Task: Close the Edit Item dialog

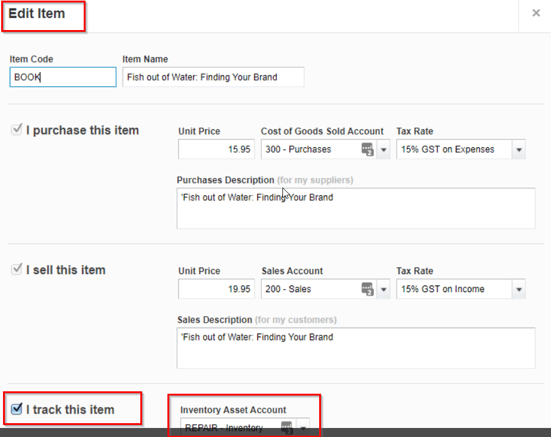Action: (x=536, y=13)
